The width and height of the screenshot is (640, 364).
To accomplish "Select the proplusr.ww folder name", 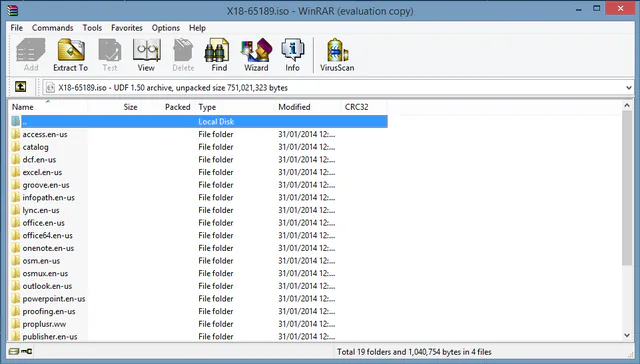I will tap(44, 324).
